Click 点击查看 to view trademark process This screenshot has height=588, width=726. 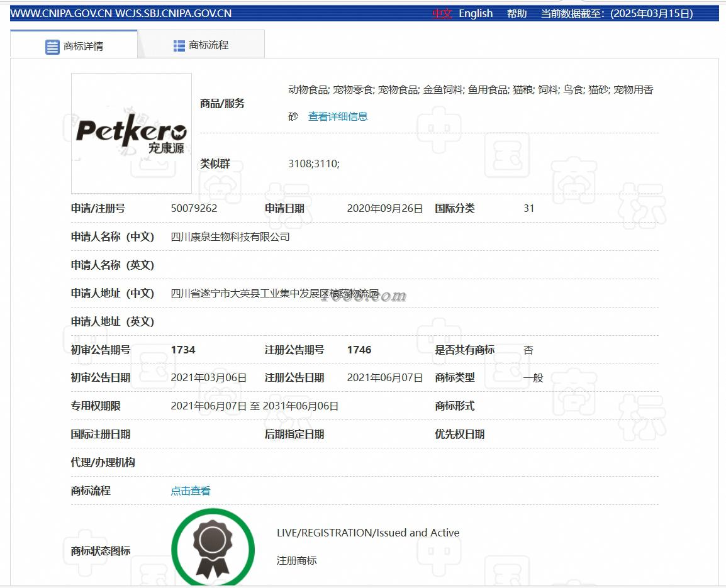190,491
